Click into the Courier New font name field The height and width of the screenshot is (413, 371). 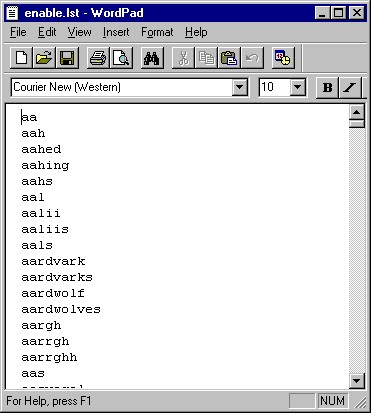[122, 87]
